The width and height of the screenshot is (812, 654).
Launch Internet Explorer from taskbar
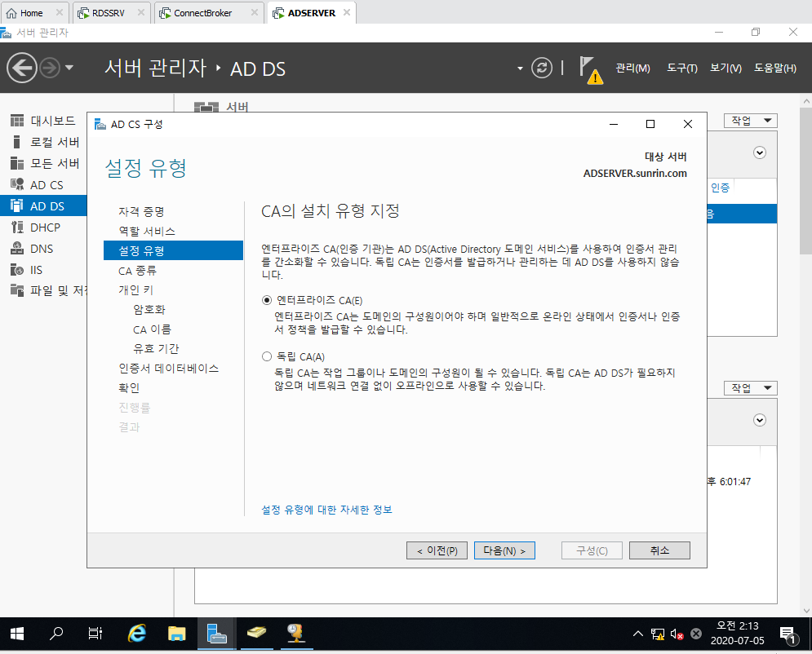point(137,634)
